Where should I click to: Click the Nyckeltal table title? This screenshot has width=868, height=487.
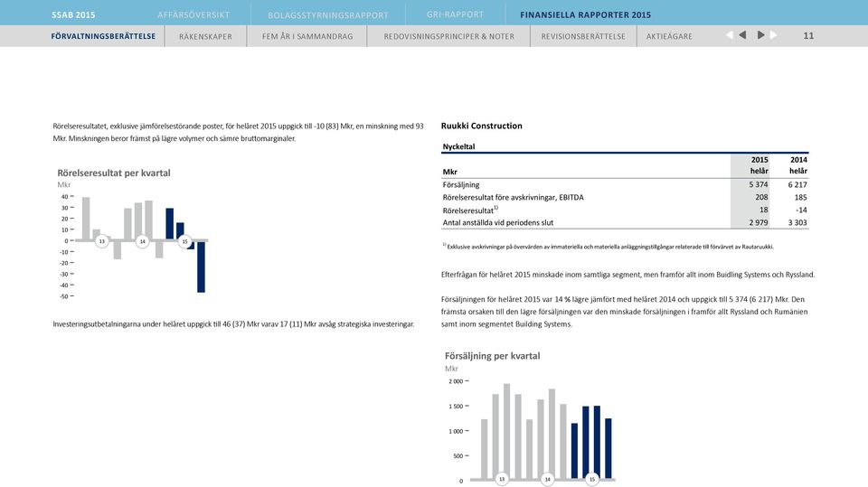tap(458, 146)
